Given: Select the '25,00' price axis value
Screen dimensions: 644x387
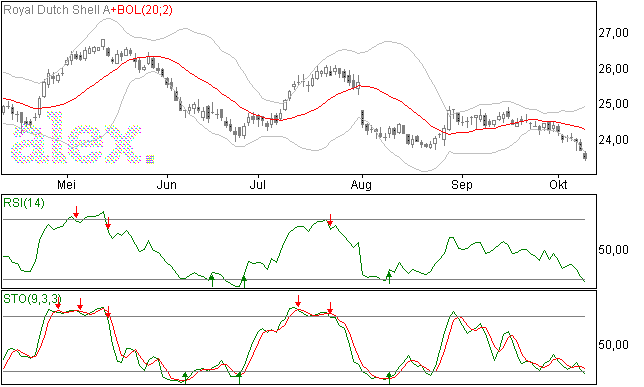Looking at the screenshot, I should tap(613, 104).
